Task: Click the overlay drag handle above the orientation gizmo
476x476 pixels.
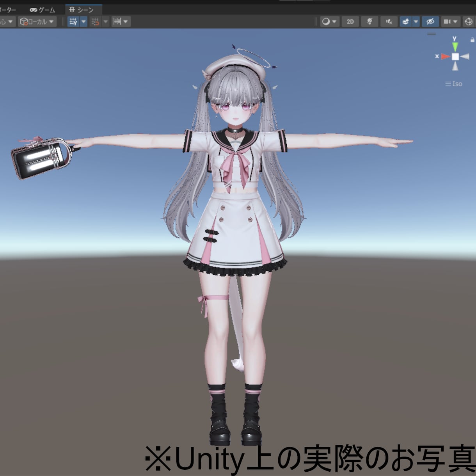Action: pyautogui.click(x=432, y=34)
